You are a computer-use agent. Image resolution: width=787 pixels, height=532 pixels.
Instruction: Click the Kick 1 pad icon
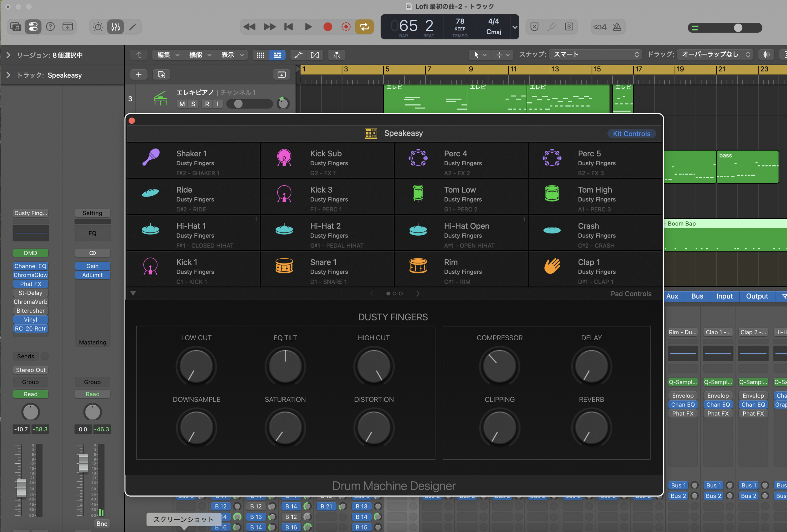(150, 266)
